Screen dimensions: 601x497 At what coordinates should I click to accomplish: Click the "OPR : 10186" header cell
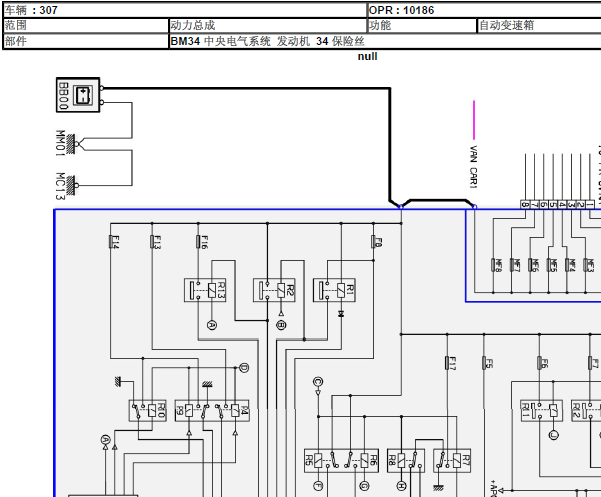point(484,10)
